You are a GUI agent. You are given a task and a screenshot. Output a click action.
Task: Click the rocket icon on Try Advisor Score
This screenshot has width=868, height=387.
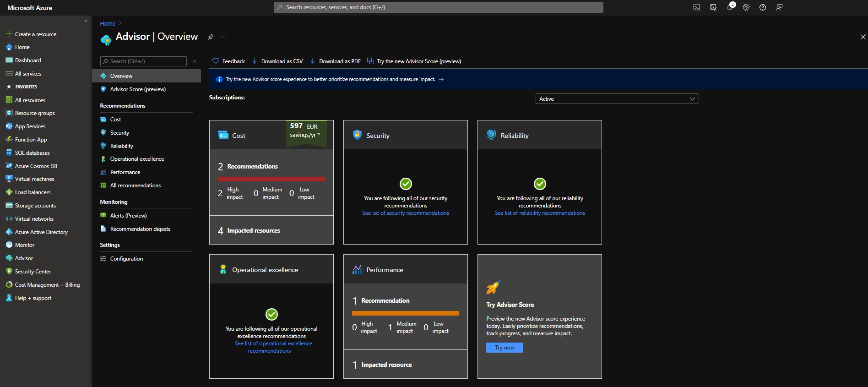(x=493, y=288)
